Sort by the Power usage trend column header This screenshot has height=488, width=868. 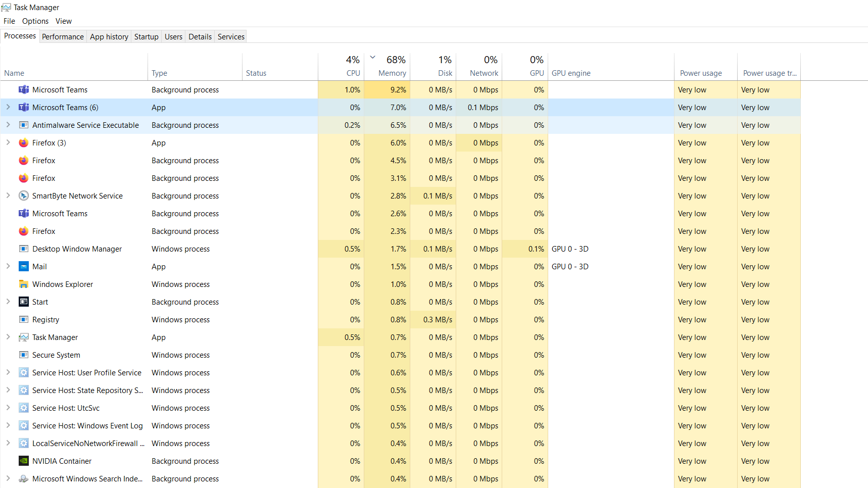[769, 67]
